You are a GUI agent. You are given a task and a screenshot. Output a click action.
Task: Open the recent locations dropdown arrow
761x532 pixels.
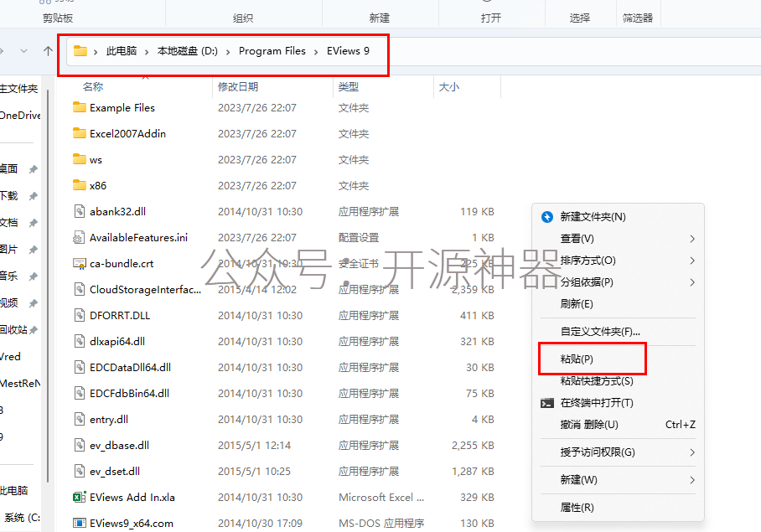23,51
